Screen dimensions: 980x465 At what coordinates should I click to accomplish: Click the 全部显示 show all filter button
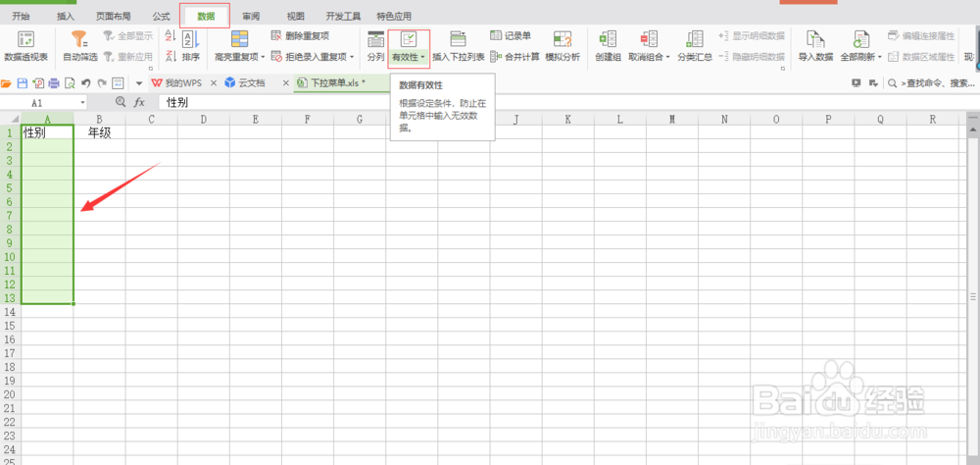[128, 36]
